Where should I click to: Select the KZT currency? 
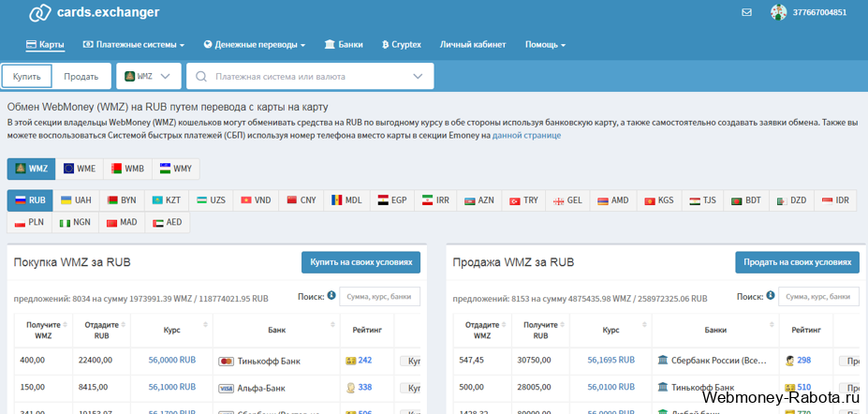pos(166,200)
